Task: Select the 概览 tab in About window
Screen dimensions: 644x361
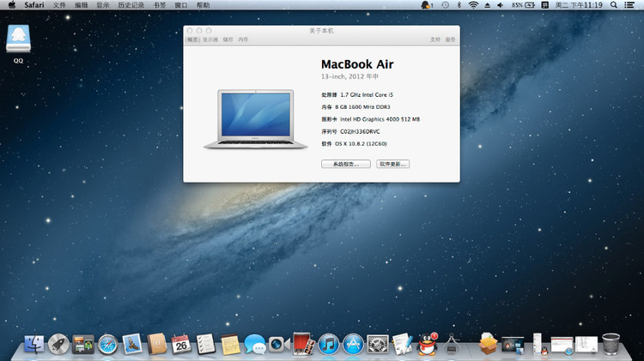Action: (192, 39)
